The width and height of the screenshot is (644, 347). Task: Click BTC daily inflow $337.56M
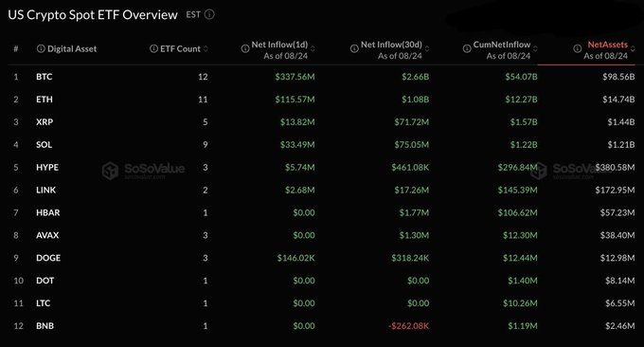point(295,77)
